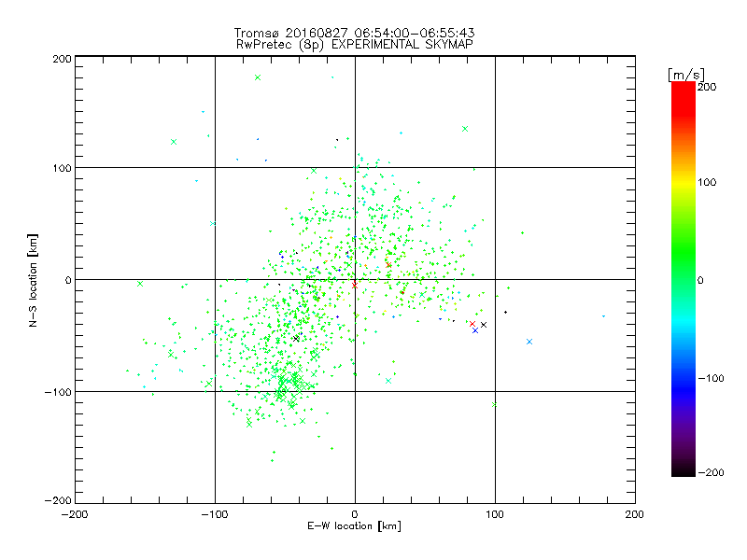This screenshot has height=560, width=747.
Task: Click the N-S location [km] axis label
Action: click(33, 280)
